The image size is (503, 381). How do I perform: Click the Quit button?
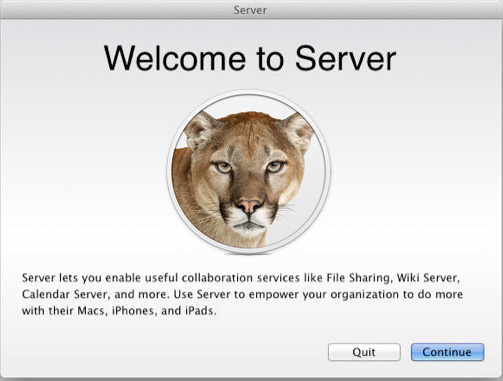coord(364,352)
